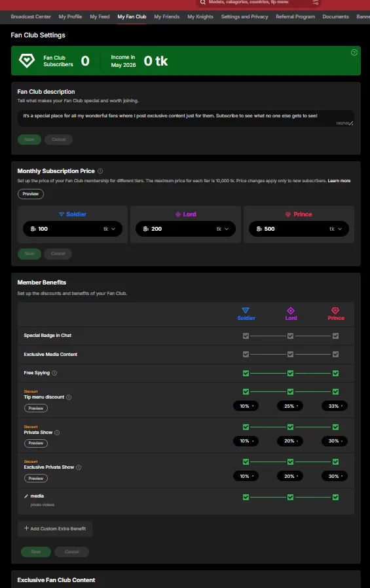This screenshot has height=588, width=370.
Task: Click the search magnifier icon in top bar
Action: pos(202,2)
